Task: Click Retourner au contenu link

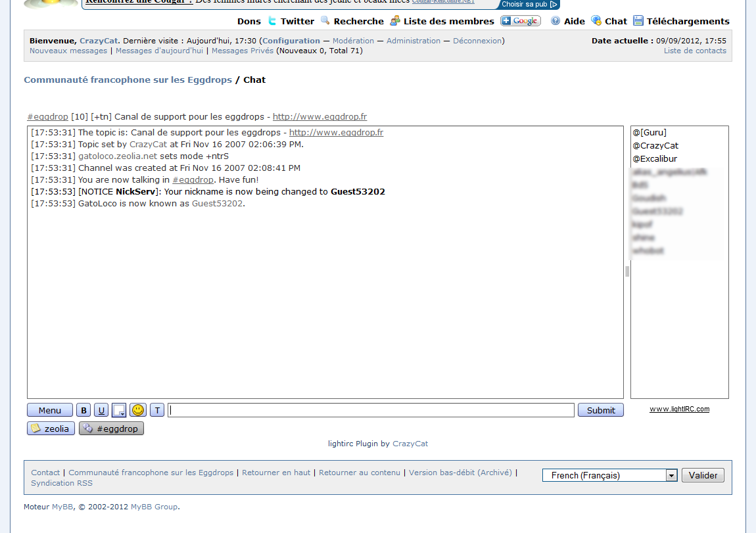Action: 359,473
